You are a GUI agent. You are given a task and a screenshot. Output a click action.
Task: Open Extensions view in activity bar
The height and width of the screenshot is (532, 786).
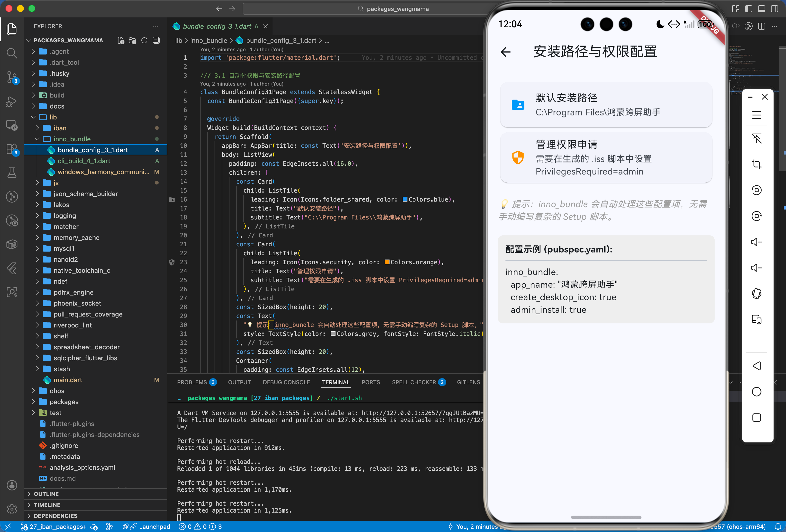tap(12, 149)
